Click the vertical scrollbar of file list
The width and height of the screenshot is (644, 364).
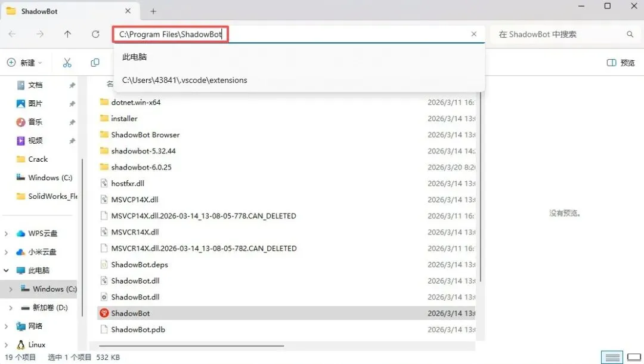point(479,187)
